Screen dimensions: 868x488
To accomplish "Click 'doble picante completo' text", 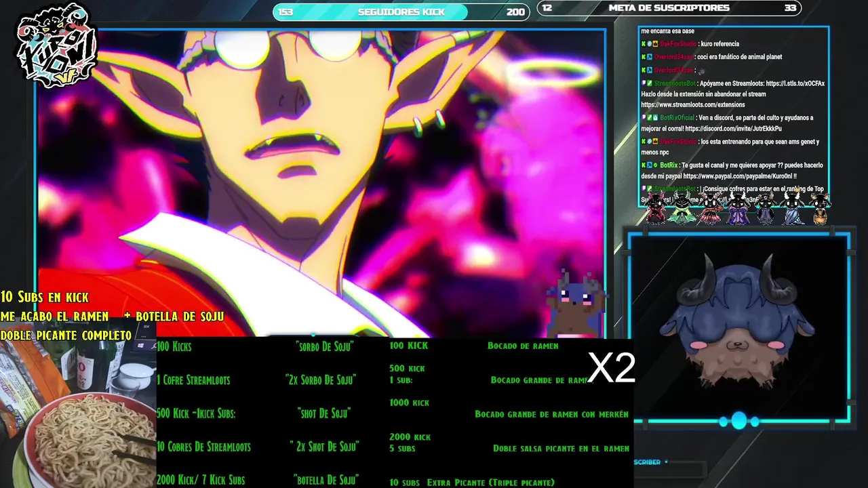I will pos(66,335).
